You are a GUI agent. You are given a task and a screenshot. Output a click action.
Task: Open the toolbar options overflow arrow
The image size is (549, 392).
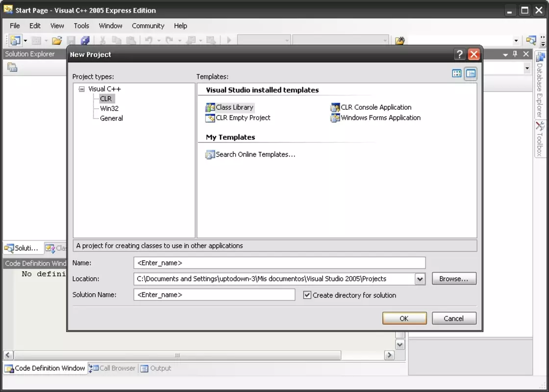click(543, 41)
